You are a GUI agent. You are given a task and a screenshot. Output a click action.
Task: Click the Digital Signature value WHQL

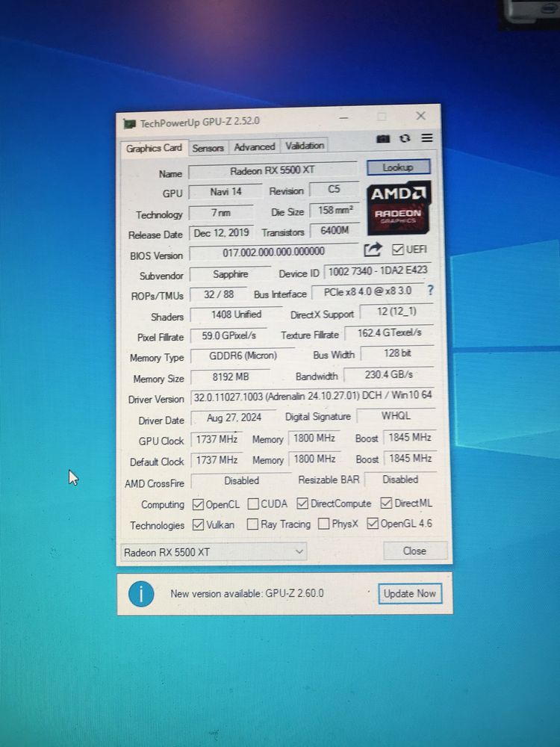pyautogui.click(x=396, y=416)
